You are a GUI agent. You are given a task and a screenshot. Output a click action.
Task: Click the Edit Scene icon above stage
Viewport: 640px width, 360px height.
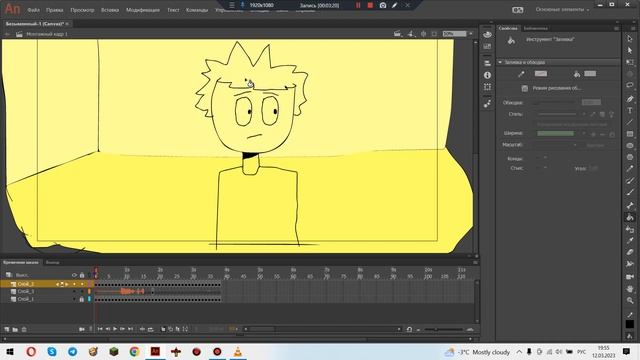coord(398,34)
